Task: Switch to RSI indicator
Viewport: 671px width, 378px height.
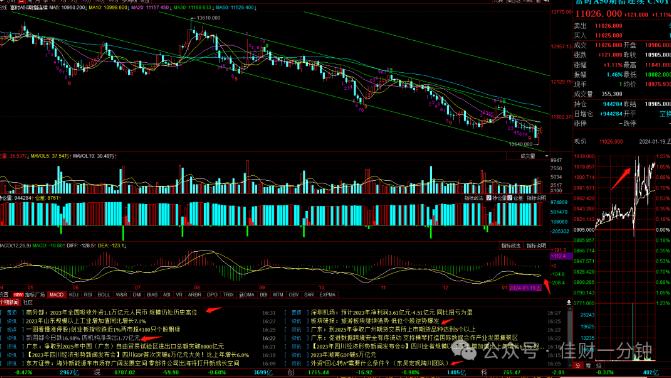Action: click(88, 295)
